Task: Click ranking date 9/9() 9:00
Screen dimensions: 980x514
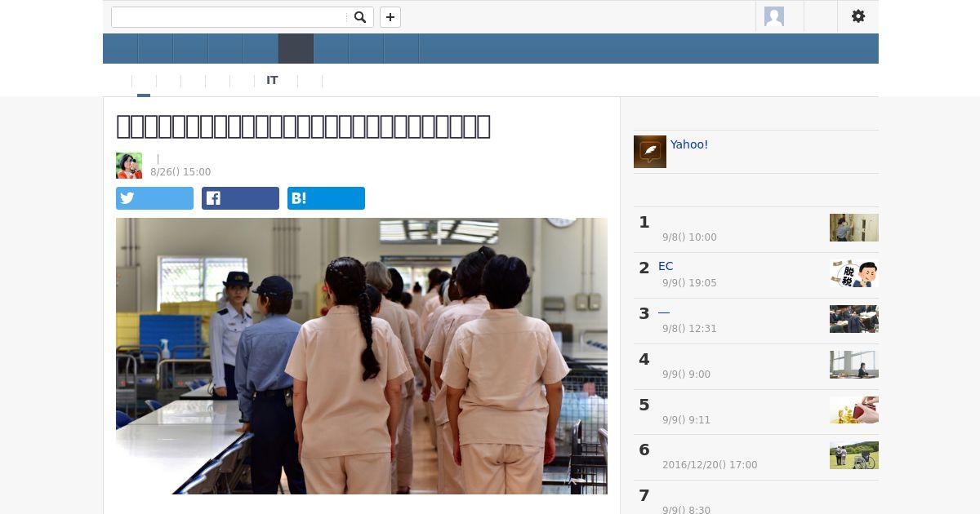Action: point(686,374)
